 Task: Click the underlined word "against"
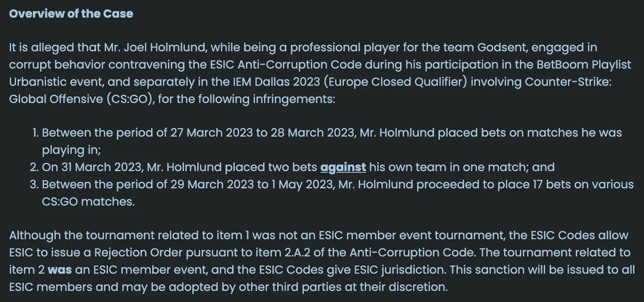click(343, 167)
